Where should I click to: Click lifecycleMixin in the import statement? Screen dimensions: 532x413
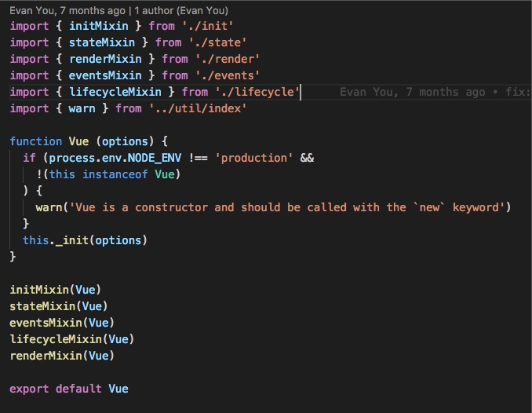(115, 92)
